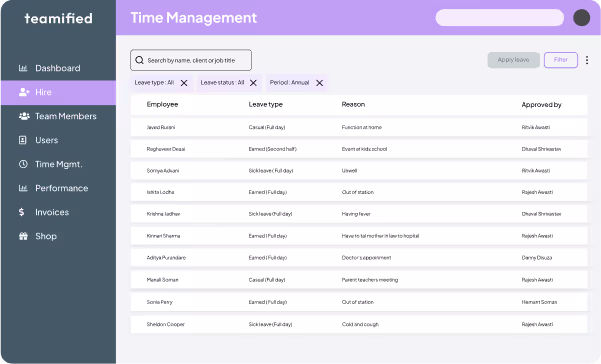Click the magnifier icon in search box

[140, 60]
